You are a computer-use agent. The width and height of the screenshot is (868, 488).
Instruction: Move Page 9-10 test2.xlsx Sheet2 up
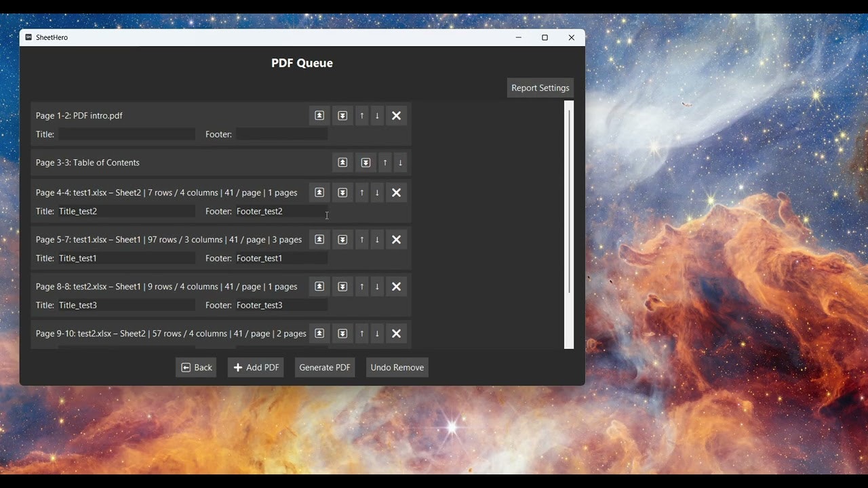pyautogui.click(x=362, y=333)
